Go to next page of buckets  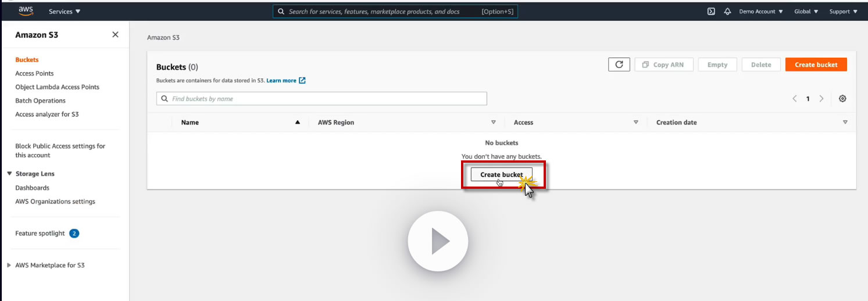point(821,99)
